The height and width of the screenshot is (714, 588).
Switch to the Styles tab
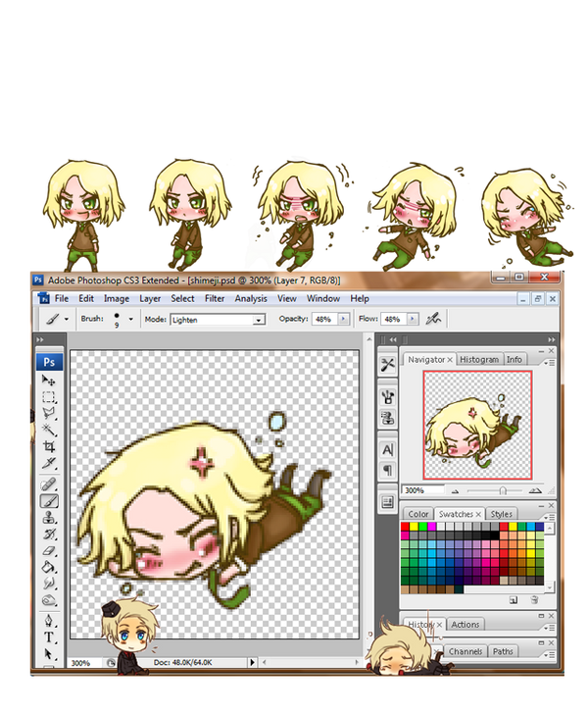point(501,514)
